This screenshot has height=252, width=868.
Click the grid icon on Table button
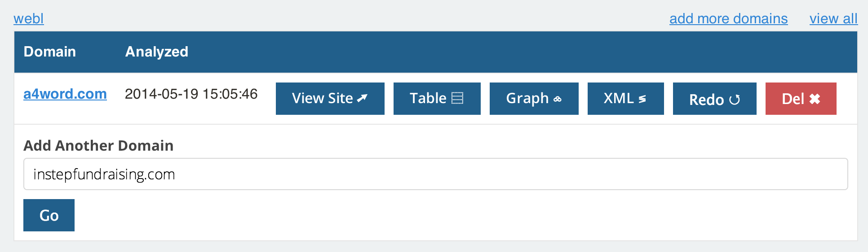[x=457, y=98]
